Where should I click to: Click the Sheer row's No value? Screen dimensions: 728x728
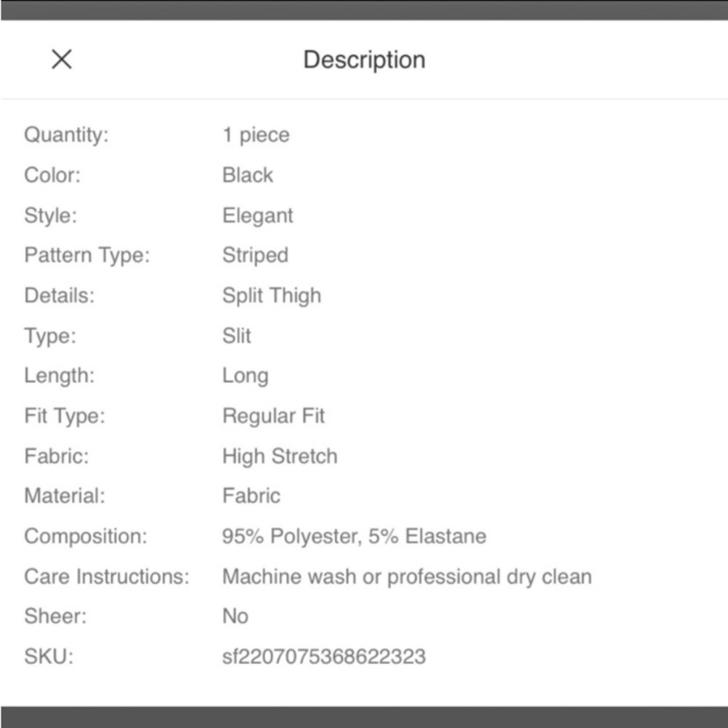[x=235, y=617]
